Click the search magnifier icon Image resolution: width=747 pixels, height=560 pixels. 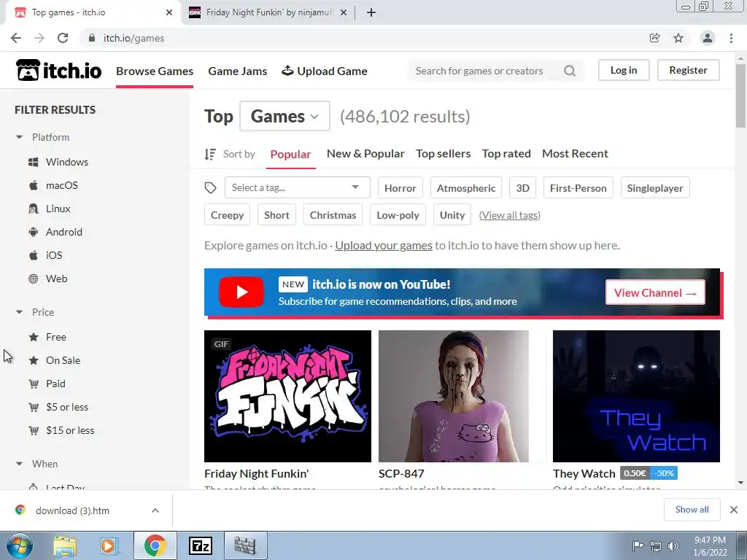point(570,71)
